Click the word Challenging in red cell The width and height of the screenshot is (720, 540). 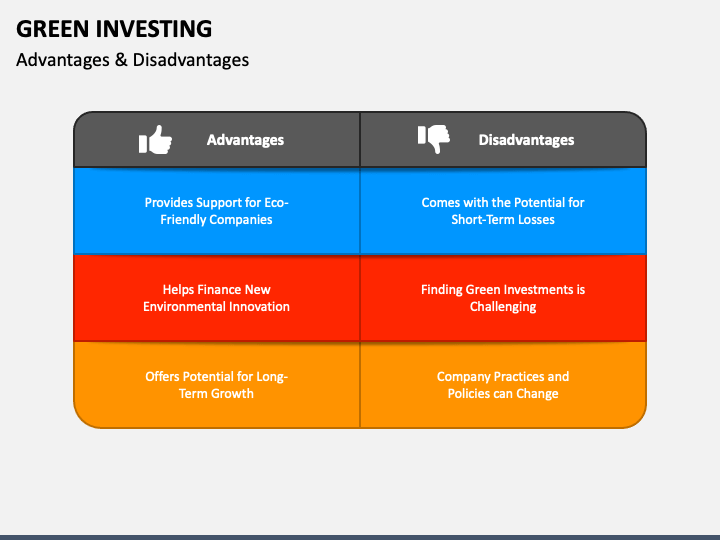tap(503, 307)
